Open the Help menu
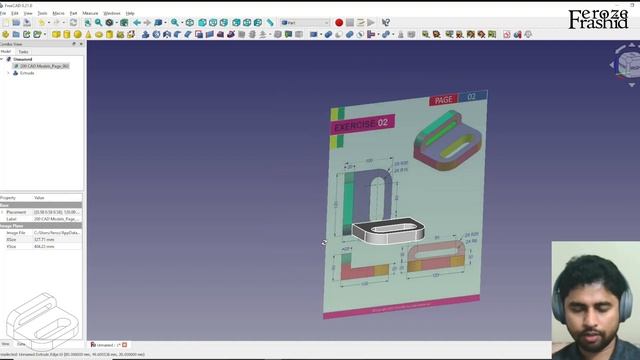This screenshot has height=360, width=640. click(130, 13)
